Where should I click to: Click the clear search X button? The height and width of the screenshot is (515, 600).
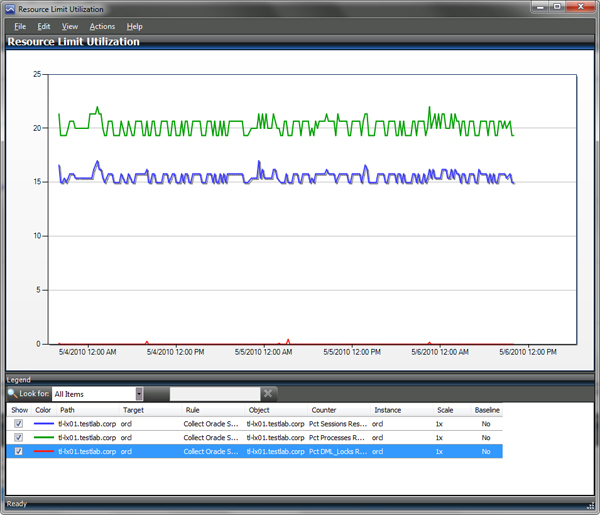click(x=268, y=394)
